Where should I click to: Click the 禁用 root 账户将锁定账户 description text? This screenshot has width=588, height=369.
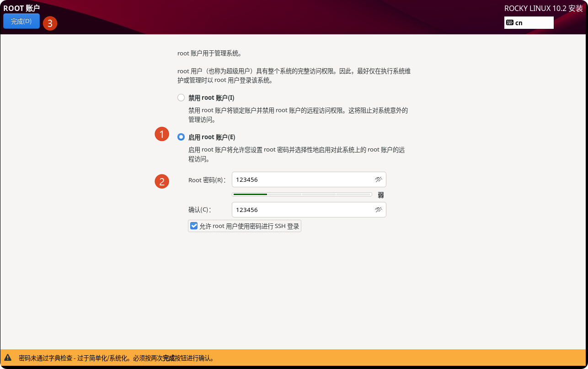298,115
